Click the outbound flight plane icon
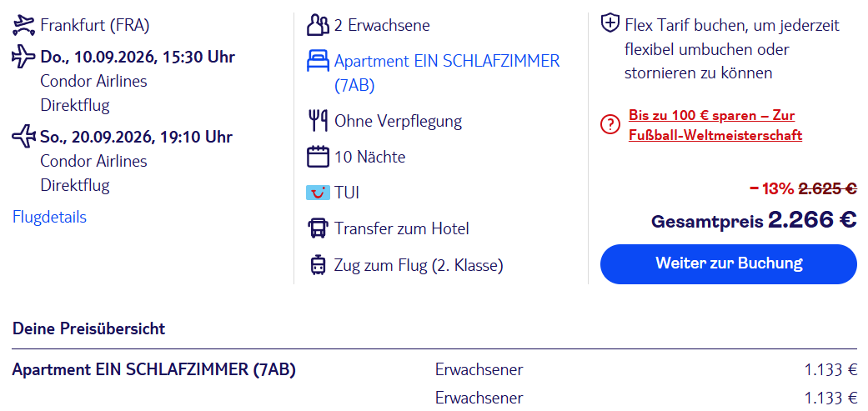This screenshot has width=868, height=411. [23, 57]
